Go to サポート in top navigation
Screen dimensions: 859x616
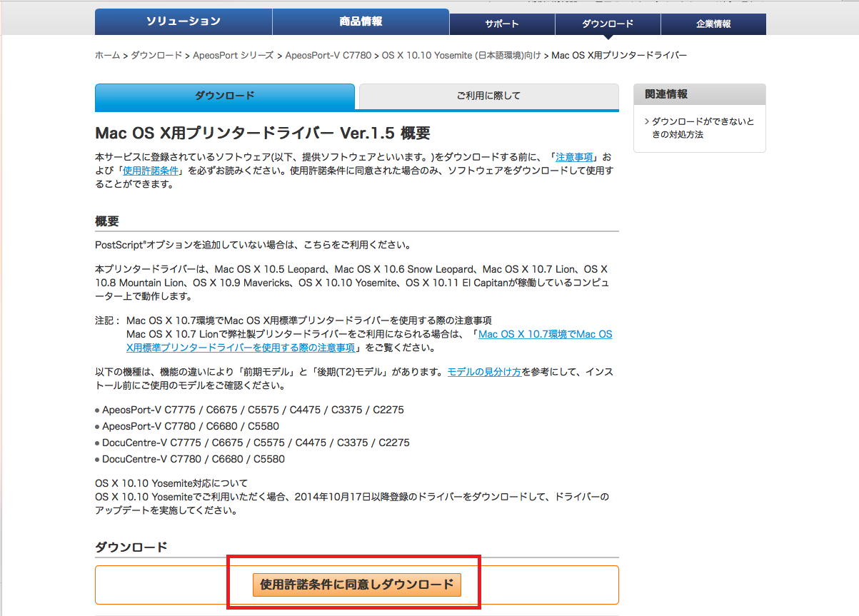502,24
